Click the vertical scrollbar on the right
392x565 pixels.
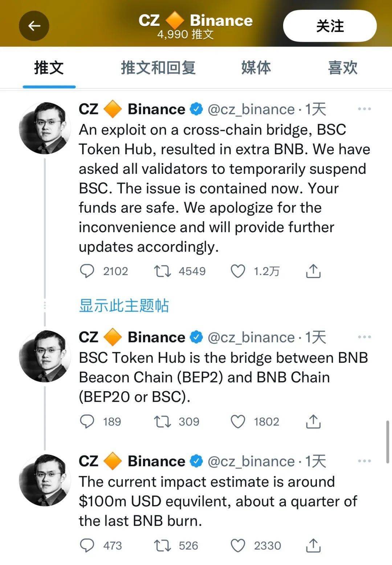click(x=388, y=442)
